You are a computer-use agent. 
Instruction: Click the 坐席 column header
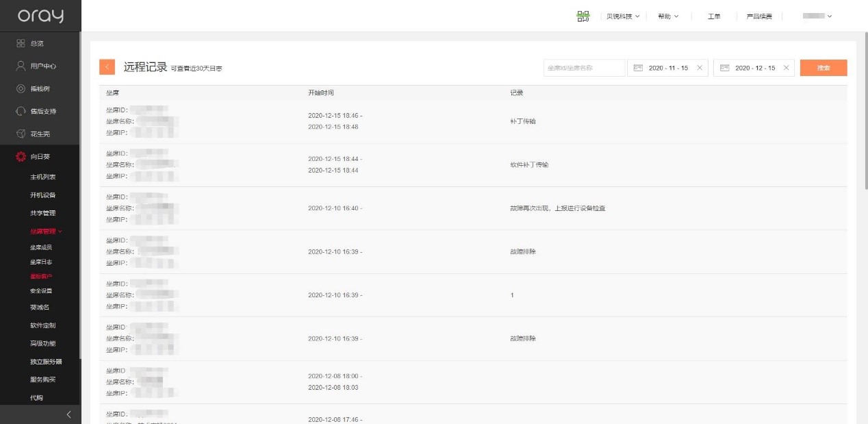pyautogui.click(x=113, y=92)
